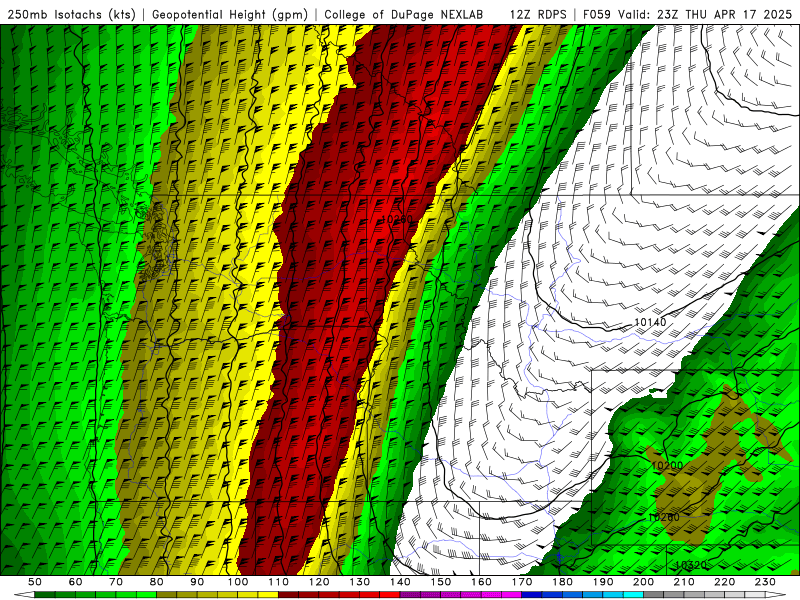This screenshot has width=800, height=600.
Task: Click the 140 value on the color scale
Action: tap(401, 582)
